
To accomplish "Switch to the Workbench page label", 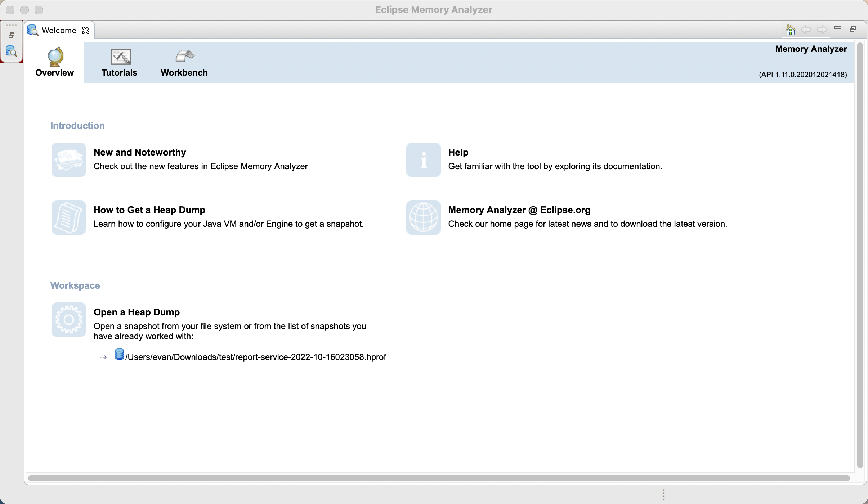I will [x=184, y=73].
